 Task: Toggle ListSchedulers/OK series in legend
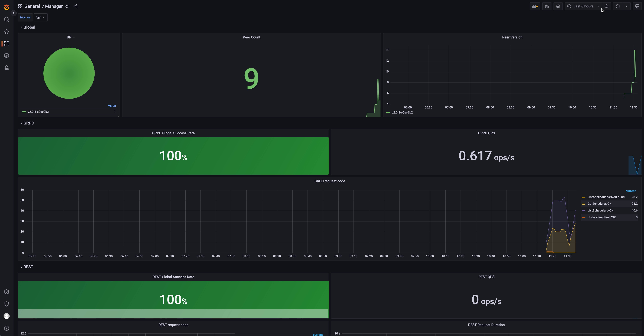tap(600, 211)
